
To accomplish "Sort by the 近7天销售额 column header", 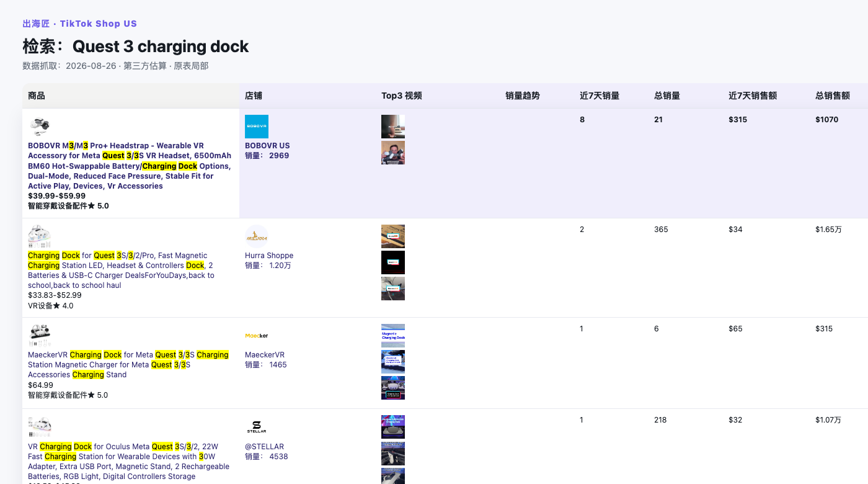I will click(753, 96).
